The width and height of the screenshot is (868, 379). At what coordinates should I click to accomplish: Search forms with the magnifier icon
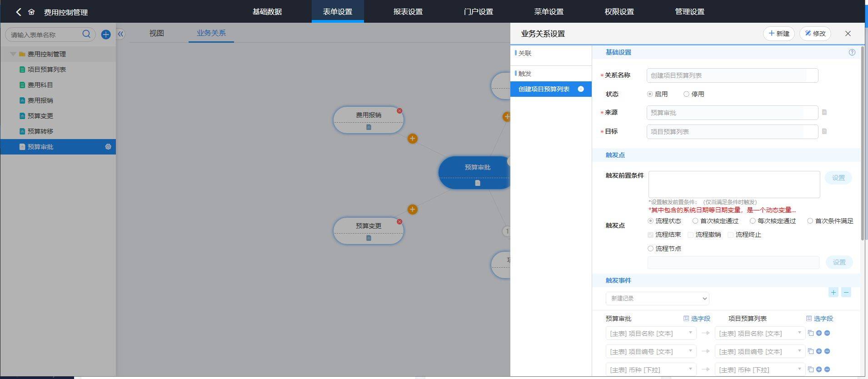point(86,34)
